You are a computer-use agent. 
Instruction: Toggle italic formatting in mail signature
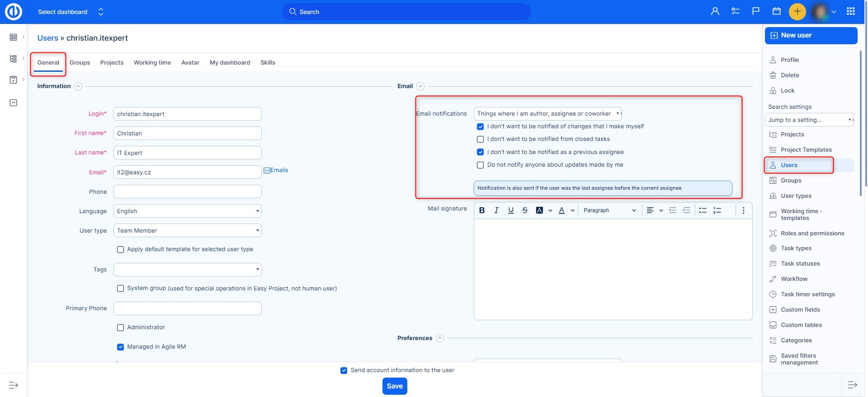pos(496,210)
